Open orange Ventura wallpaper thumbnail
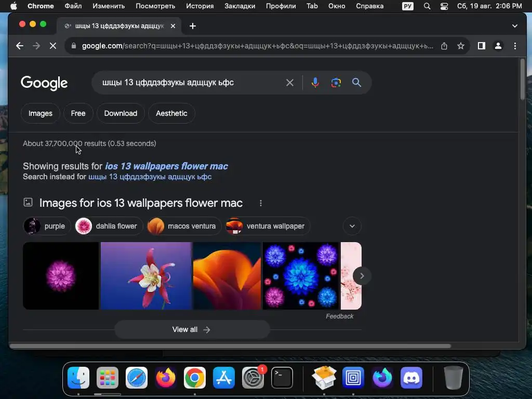 (227, 276)
